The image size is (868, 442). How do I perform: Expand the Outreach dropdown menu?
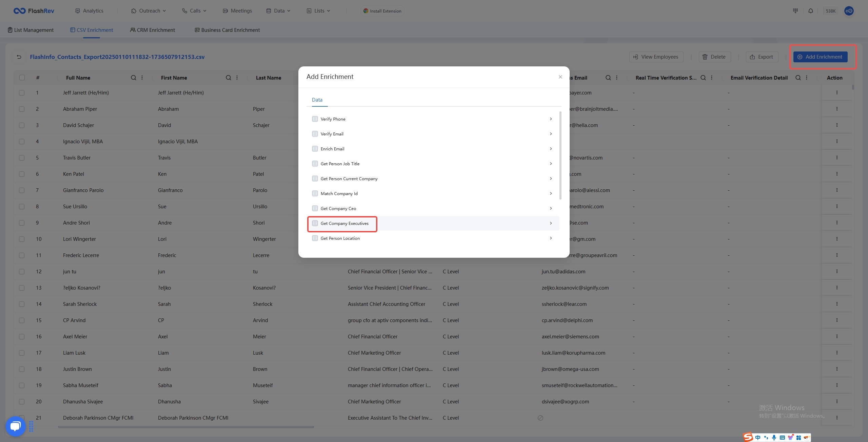point(149,11)
